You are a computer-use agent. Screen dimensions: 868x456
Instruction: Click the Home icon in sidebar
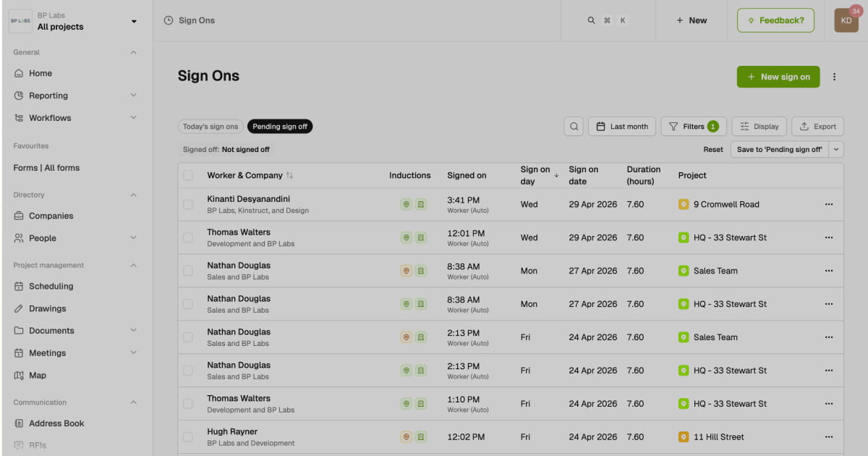point(19,73)
